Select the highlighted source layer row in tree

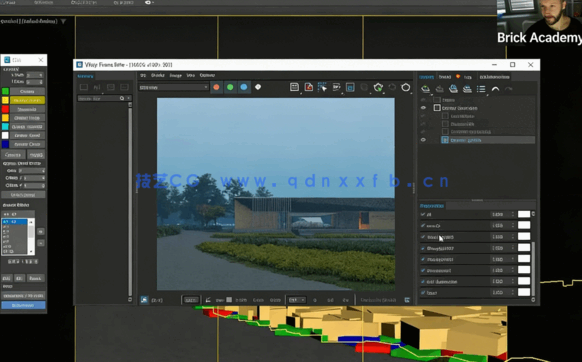[x=488, y=140]
